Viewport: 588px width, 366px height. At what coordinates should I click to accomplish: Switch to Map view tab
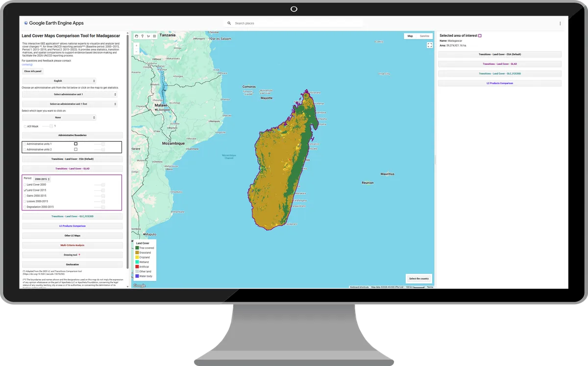[x=410, y=36]
